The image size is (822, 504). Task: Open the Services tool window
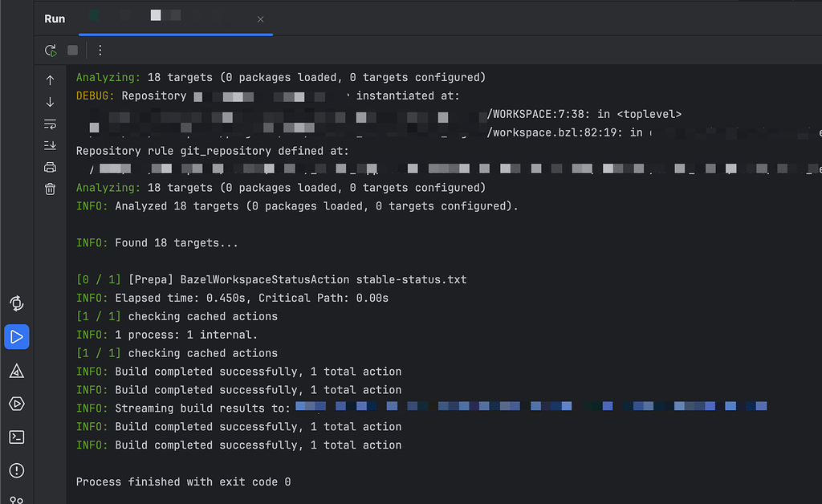[17, 404]
